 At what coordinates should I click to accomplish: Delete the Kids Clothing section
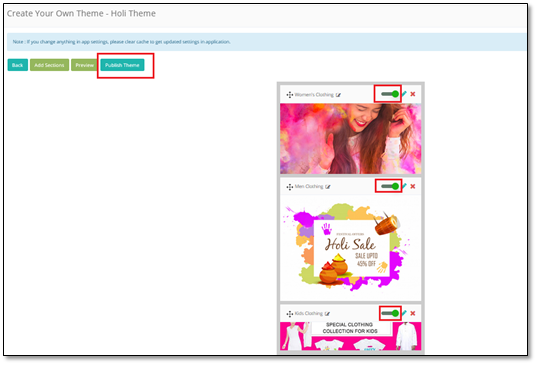click(x=413, y=313)
